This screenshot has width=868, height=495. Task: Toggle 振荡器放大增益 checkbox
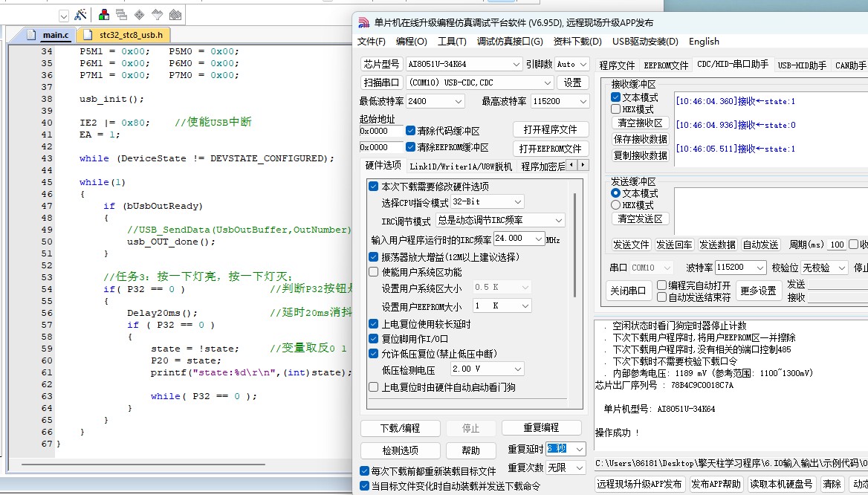pos(374,257)
